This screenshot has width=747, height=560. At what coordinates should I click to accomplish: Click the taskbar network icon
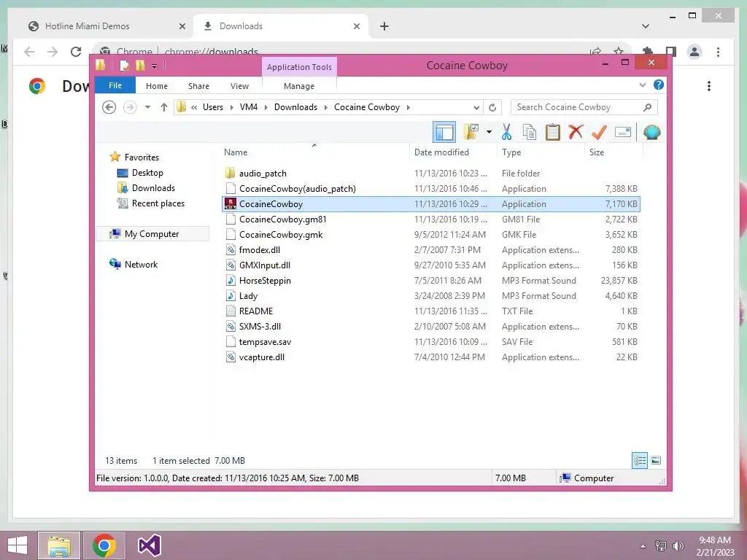pos(661,546)
